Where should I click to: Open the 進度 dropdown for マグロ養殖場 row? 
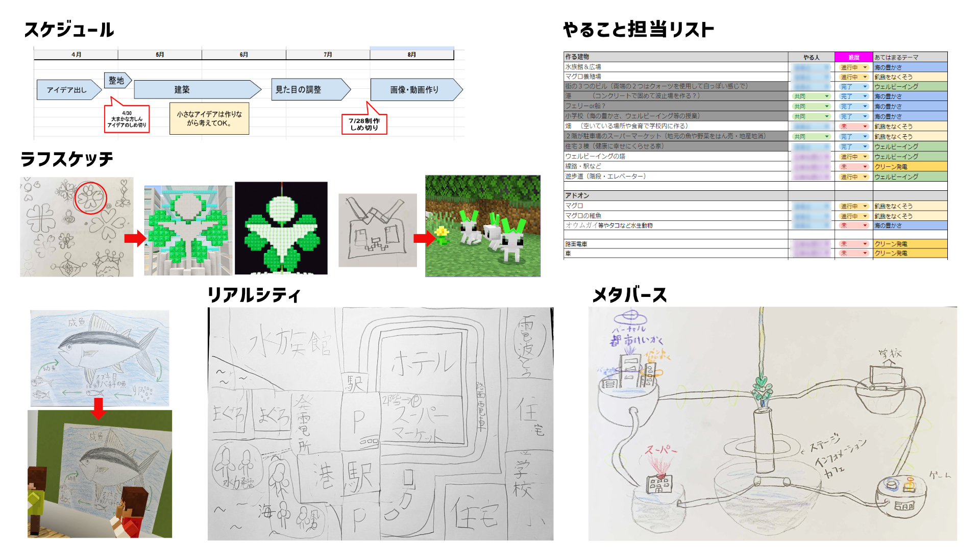[x=854, y=77]
